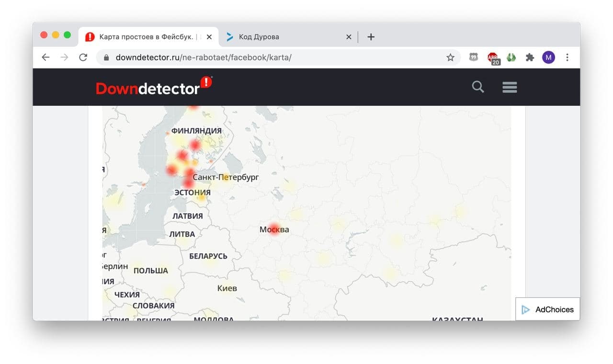Click the ЭСТОНИЯ label on the map

(193, 193)
